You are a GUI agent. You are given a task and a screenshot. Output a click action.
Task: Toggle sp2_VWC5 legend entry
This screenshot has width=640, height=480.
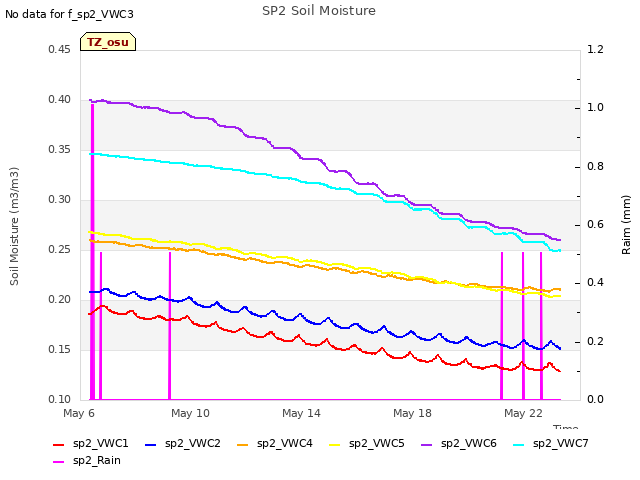click(x=367, y=444)
